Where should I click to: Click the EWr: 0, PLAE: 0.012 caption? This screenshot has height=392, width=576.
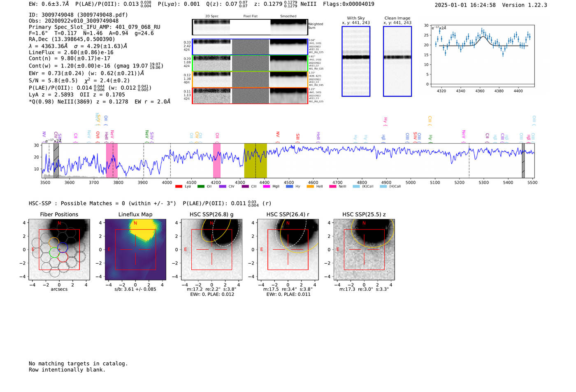[212, 294]
